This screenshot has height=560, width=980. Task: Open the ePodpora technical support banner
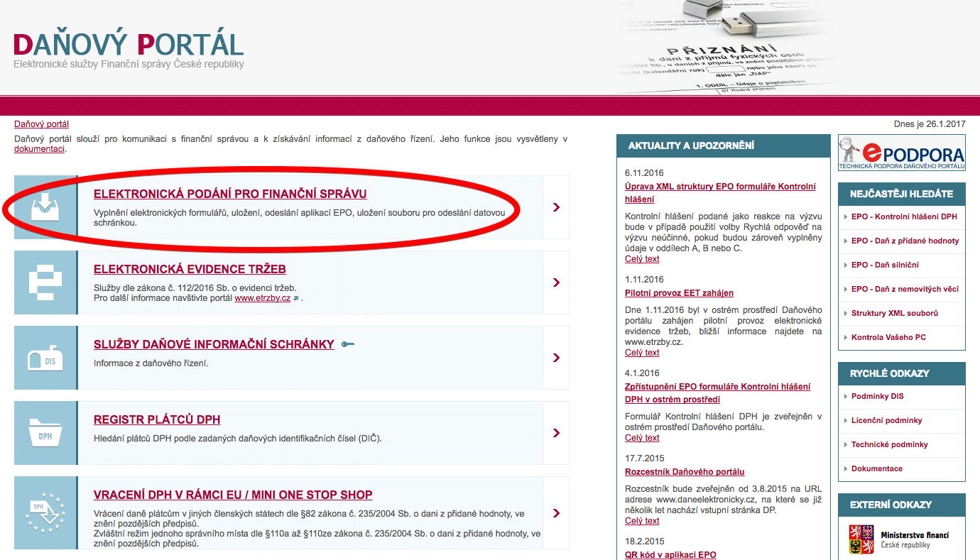click(x=902, y=153)
